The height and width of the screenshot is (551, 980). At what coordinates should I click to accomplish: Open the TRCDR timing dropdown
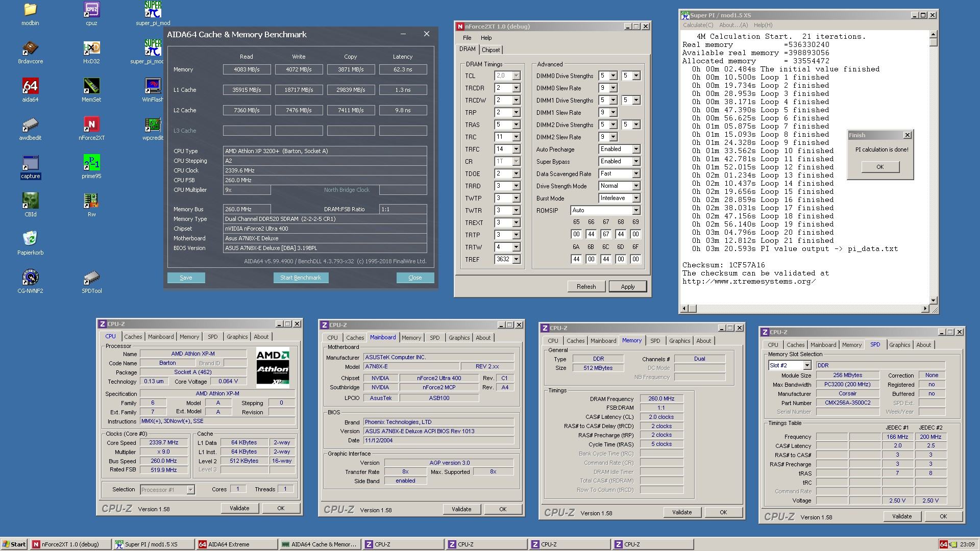click(516, 88)
